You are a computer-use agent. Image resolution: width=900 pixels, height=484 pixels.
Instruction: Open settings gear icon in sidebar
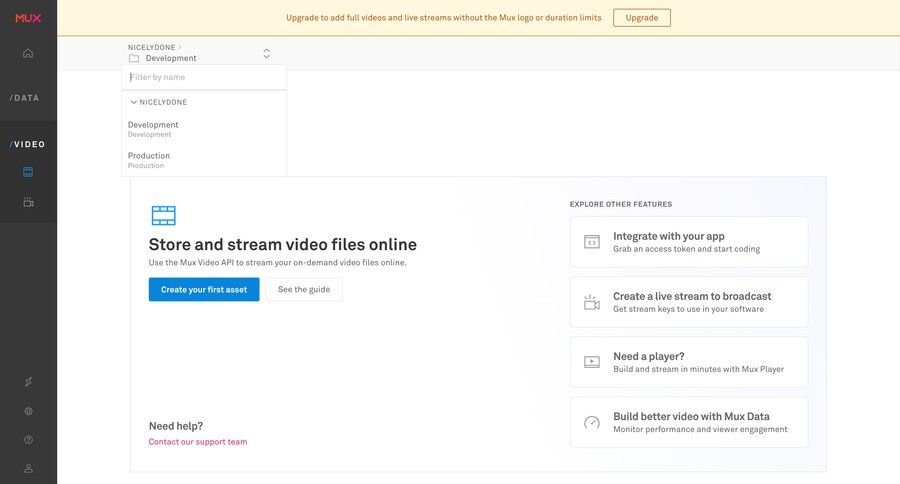pos(28,411)
